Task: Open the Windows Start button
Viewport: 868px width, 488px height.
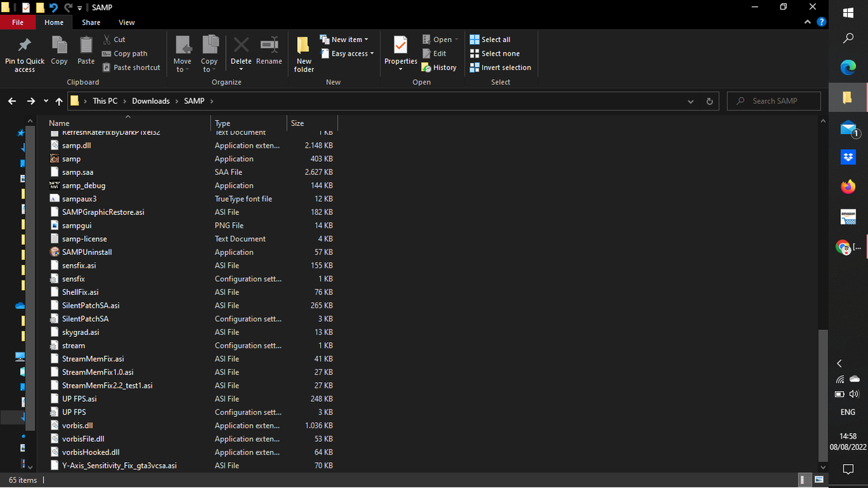Action: [x=848, y=12]
